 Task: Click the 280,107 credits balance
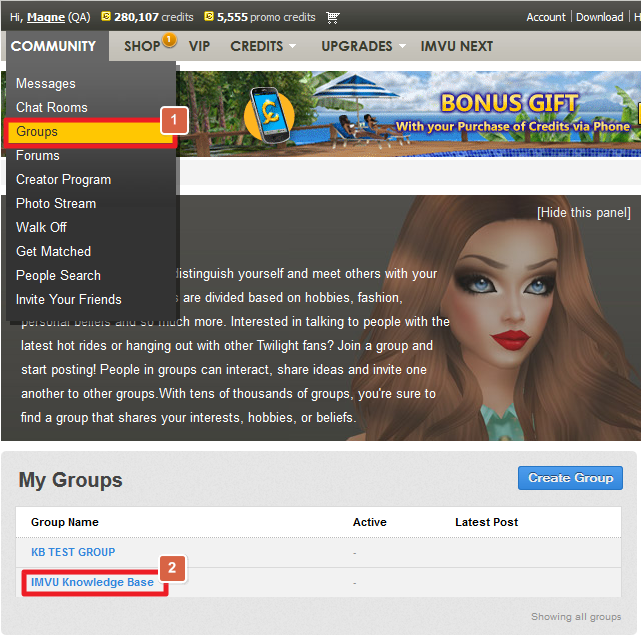[x=153, y=17]
